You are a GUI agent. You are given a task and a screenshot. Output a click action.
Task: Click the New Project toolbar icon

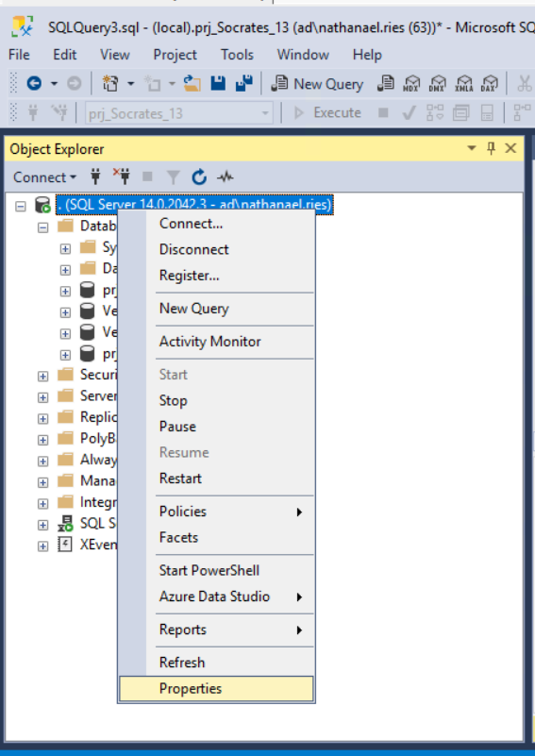[x=110, y=83]
